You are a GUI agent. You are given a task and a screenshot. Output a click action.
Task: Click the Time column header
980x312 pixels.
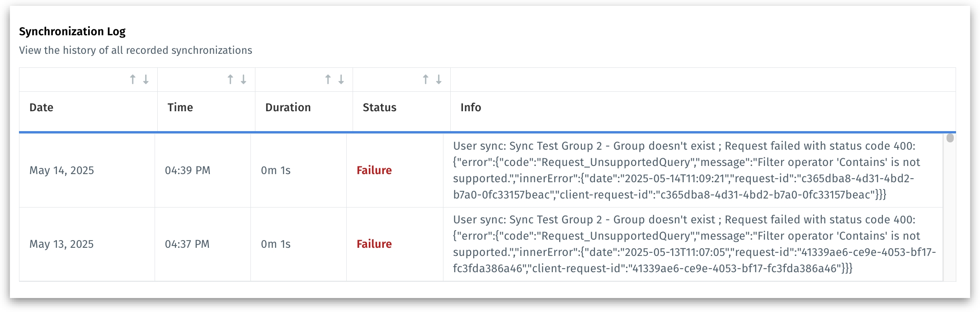(x=180, y=108)
